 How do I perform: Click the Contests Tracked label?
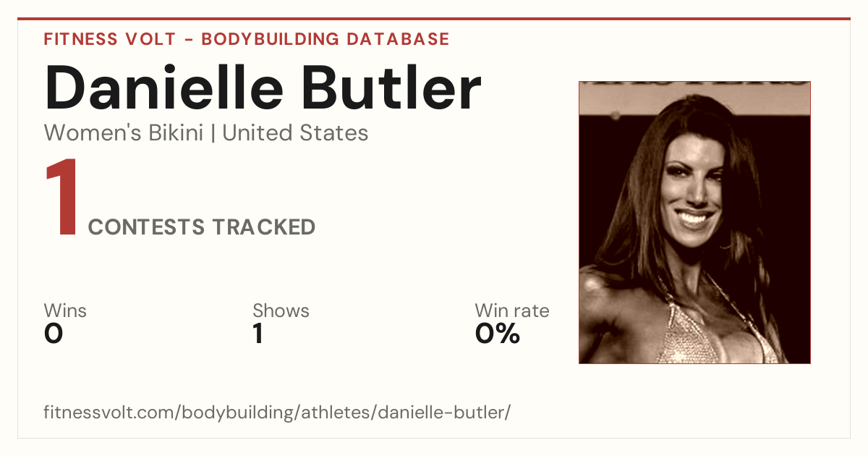(x=202, y=227)
